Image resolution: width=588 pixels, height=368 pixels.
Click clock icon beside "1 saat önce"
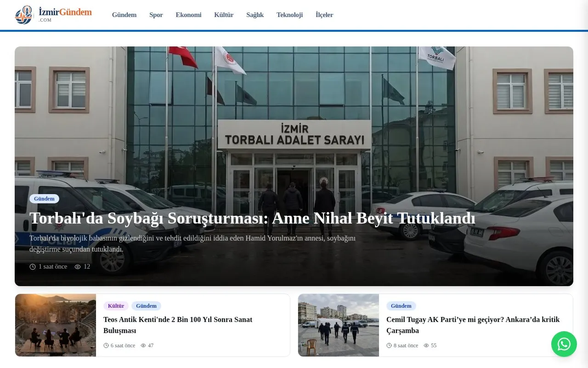[x=33, y=267]
